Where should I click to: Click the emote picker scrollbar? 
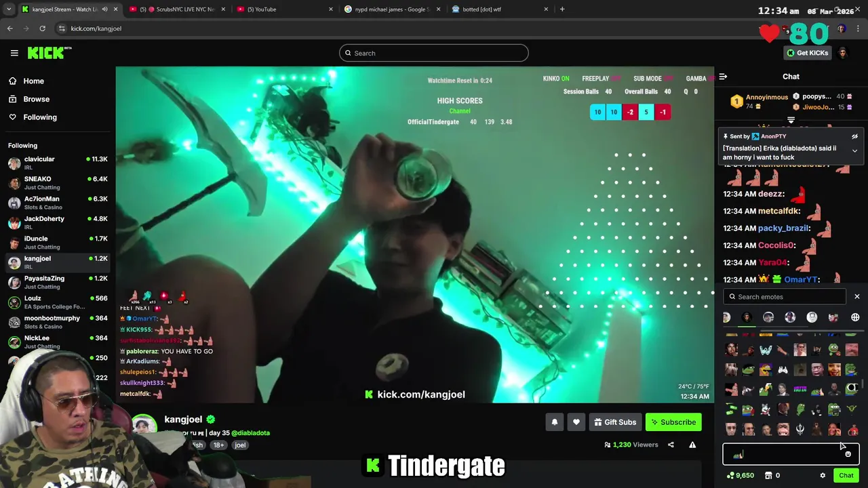863,383
